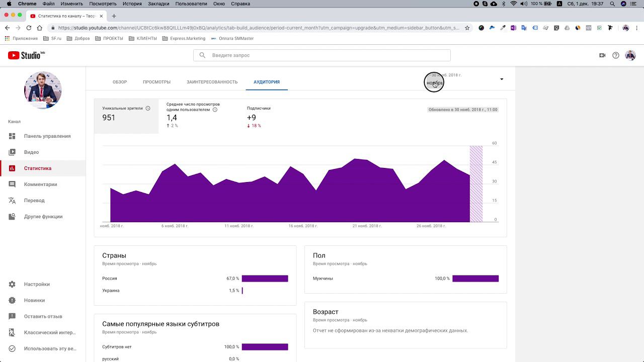The width and height of the screenshot is (644, 362).
Task: Switch to the Обзор tab
Action: click(120, 82)
